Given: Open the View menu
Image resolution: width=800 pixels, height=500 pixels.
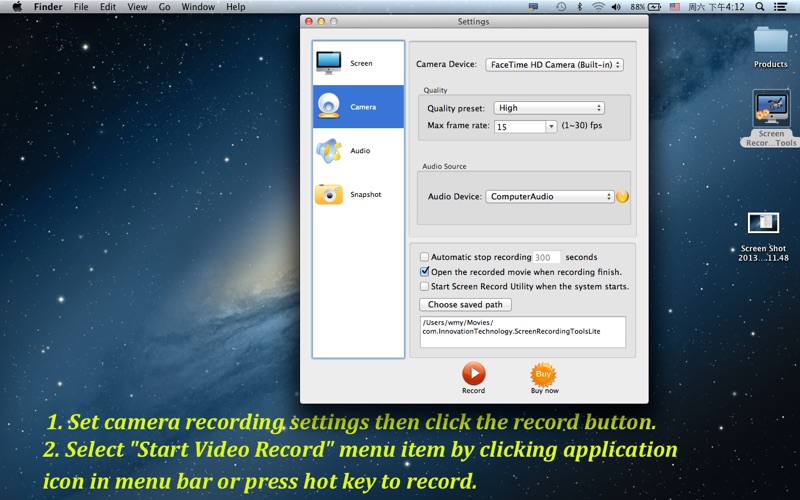Looking at the screenshot, I should coord(137,7).
